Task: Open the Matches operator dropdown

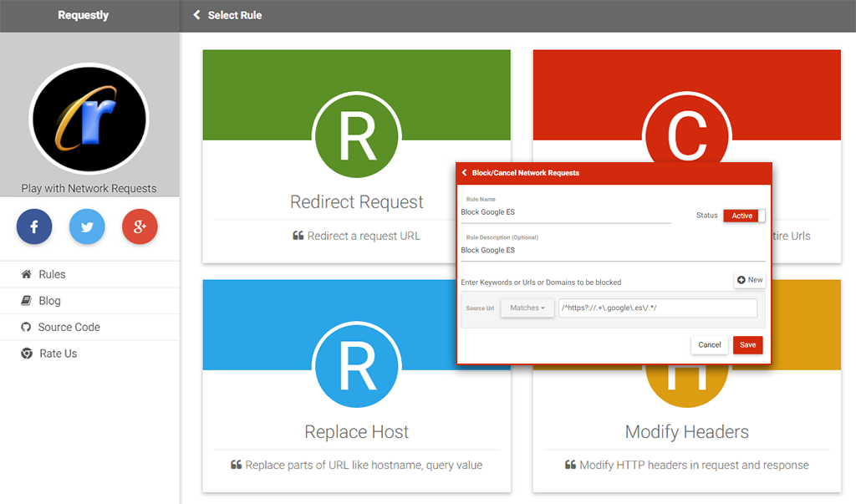Action: pos(527,308)
